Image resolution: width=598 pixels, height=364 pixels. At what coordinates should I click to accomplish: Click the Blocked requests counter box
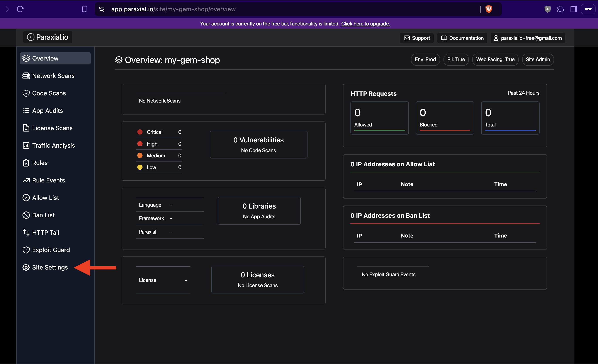(445, 118)
